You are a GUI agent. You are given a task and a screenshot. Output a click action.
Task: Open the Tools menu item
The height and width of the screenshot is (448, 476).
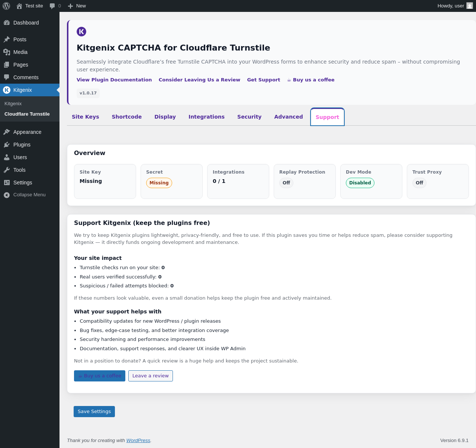30,170
